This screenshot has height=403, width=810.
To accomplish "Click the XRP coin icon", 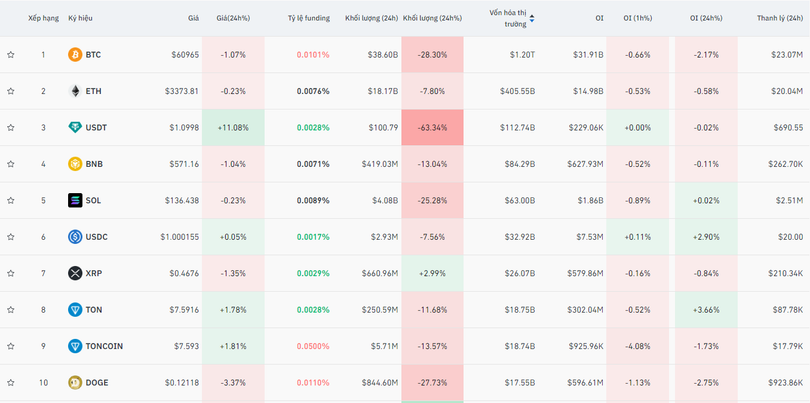I will coord(75,273).
